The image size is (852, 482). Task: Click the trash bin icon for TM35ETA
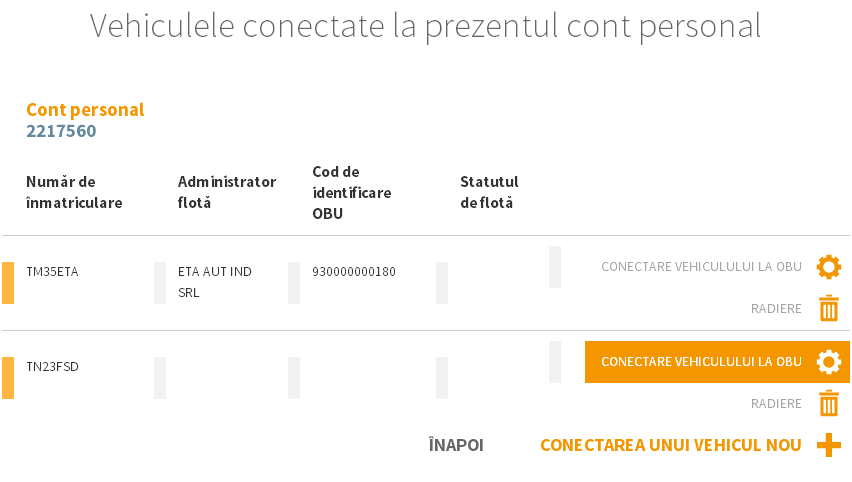(x=828, y=309)
